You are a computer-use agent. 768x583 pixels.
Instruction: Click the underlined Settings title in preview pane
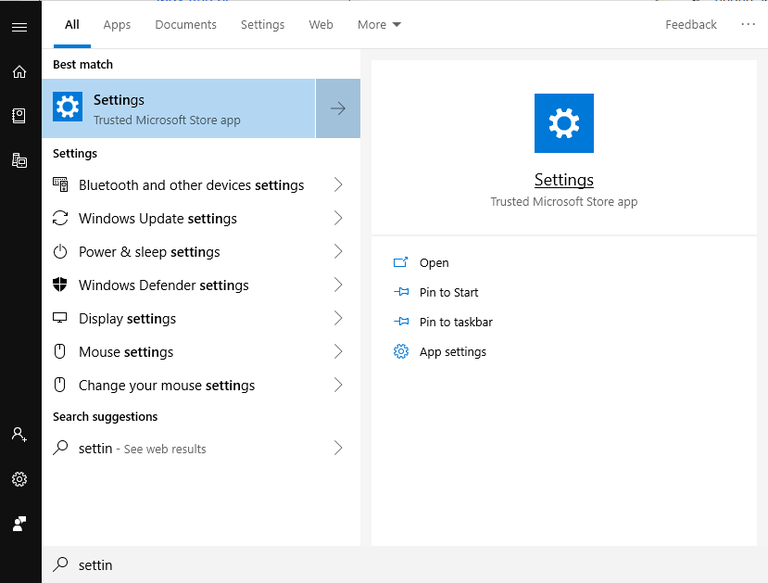[564, 180]
